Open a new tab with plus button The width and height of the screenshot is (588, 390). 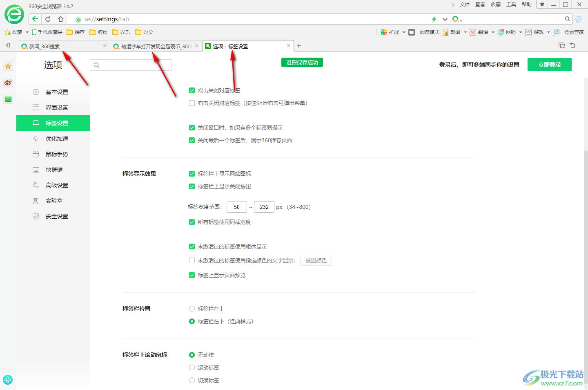point(299,46)
